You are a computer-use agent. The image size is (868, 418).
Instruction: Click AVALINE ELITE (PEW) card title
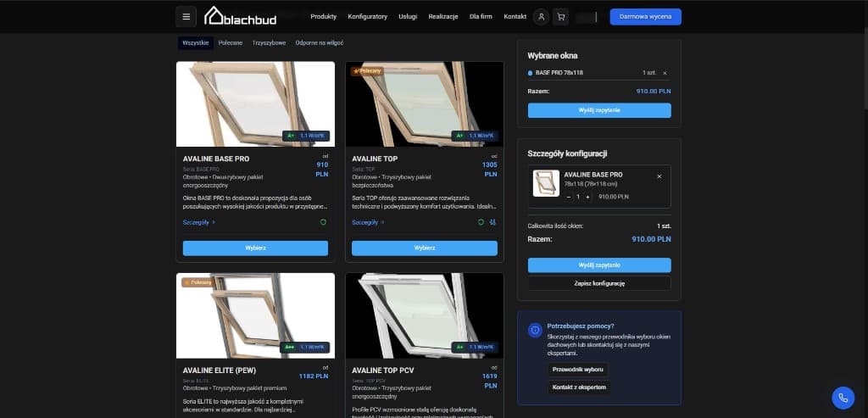(220, 371)
